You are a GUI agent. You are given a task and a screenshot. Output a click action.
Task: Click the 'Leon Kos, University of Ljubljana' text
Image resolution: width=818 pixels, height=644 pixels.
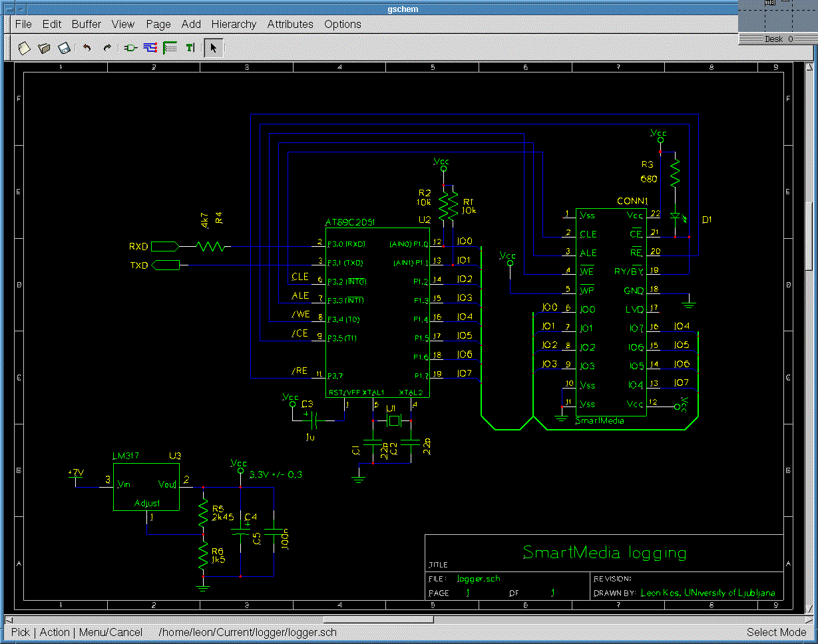coord(708,593)
